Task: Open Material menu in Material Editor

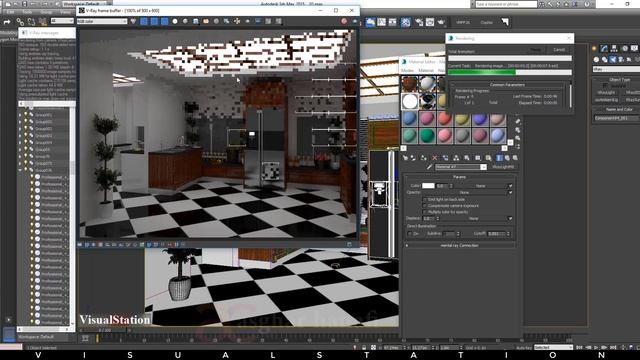Action: [x=426, y=71]
